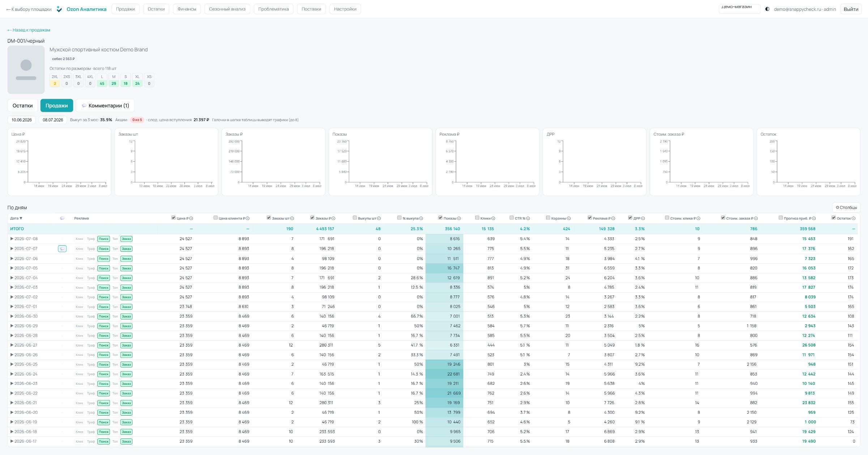Screen dimensions: 868x455
Task: Click the Выйти button
Action: (851, 9)
